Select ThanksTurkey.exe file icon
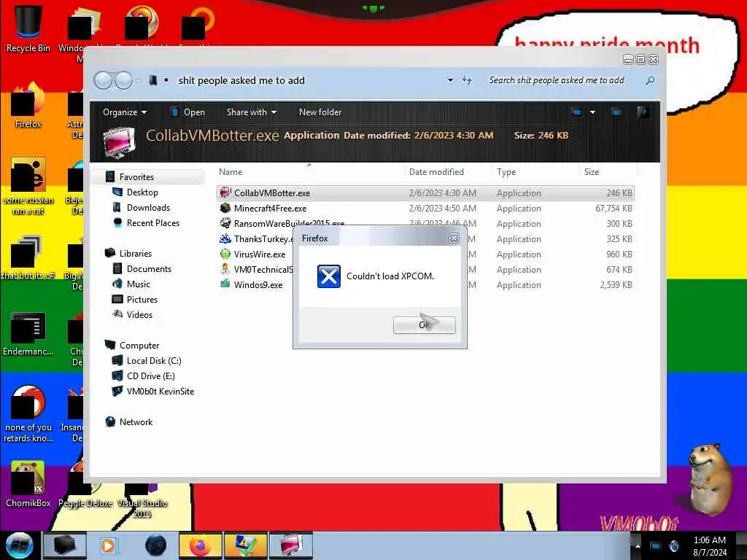 (x=225, y=238)
